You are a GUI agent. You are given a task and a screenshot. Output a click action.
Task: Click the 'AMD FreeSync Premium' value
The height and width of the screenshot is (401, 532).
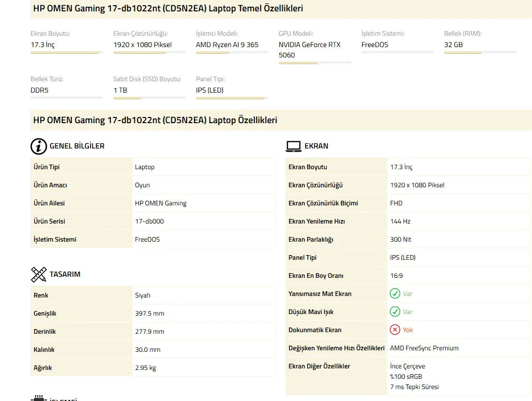click(x=424, y=348)
